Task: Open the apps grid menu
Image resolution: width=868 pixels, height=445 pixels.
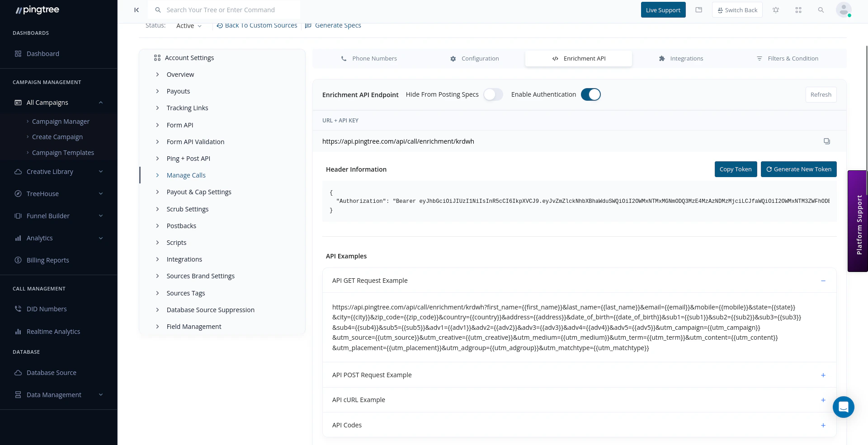Action: 798,9
